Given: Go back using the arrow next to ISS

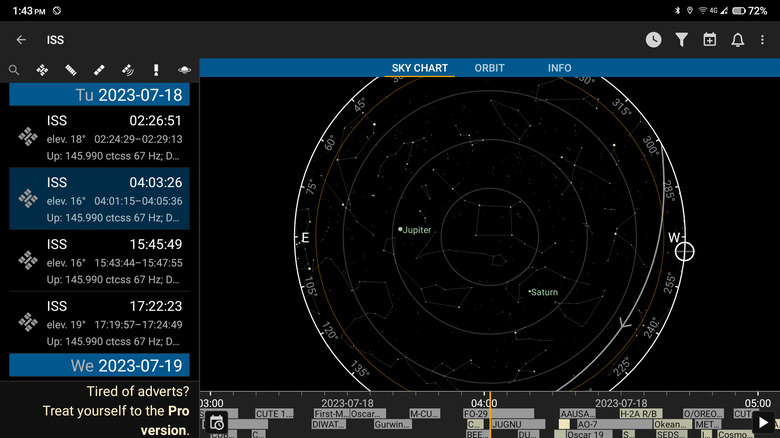Looking at the screenshot, I should click(21, 40).
